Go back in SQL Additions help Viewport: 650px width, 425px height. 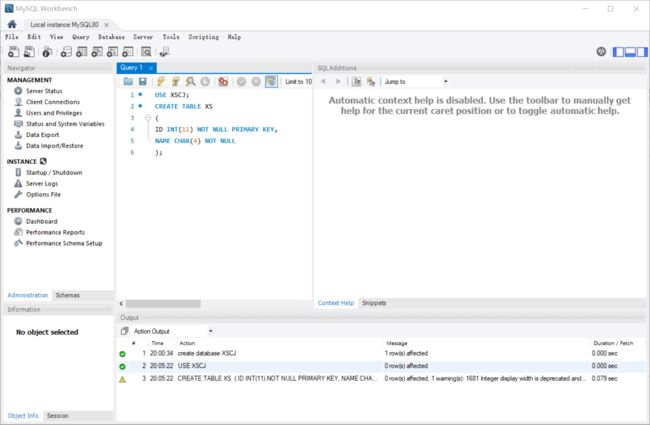(x=323, y=81)
